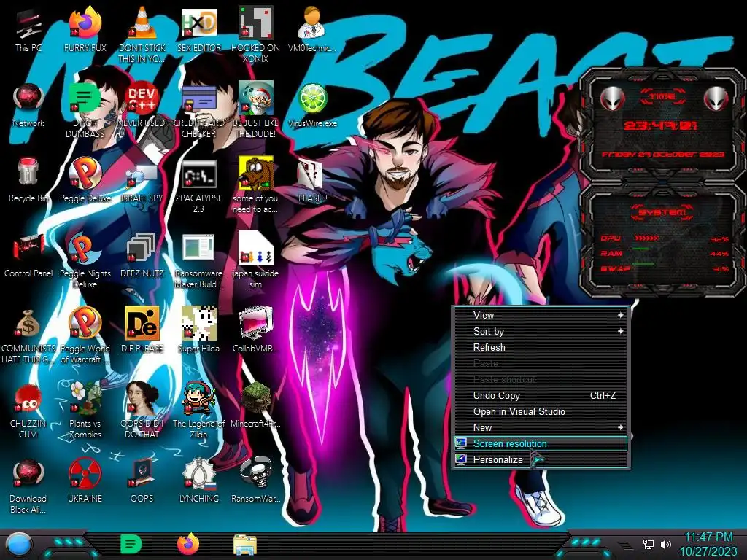The height and width of the screenshot is (560, 747).
Task: Choose Open in Visual Studio
Action: coord(541,411)
